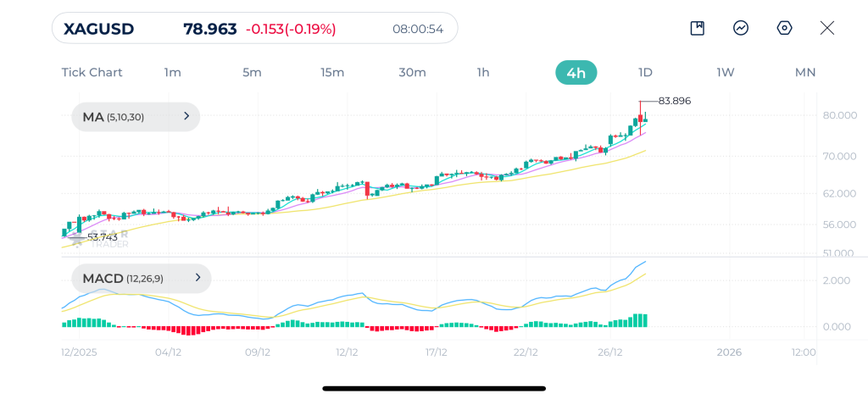Click the chart type line icon
The image size is (868, 399).
click(741, 28)
